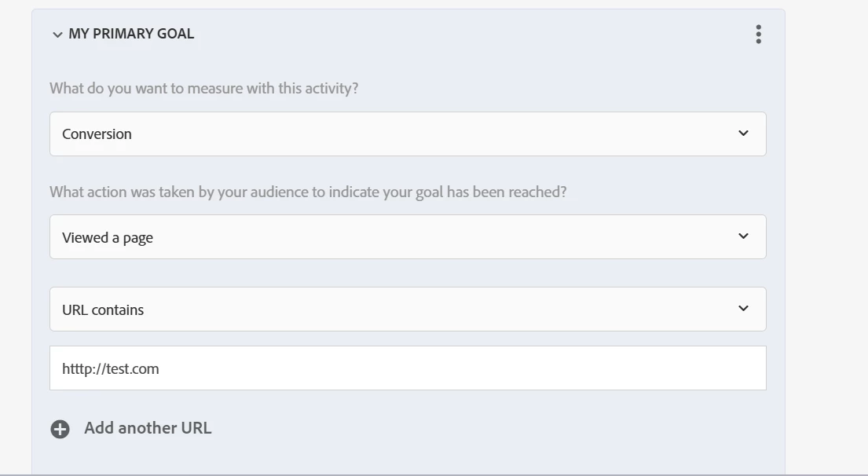Open the Viewed a page action dropdown
Image resolution: width=868 pixels, height=476 pixels.
point(408,236)
